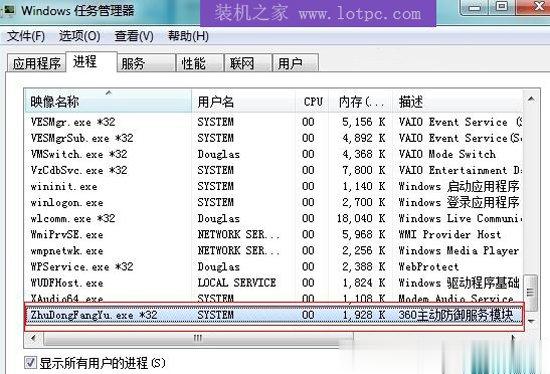
Task: Click the horizontal scrollbar right arrow
Action: tap(514, 338)
